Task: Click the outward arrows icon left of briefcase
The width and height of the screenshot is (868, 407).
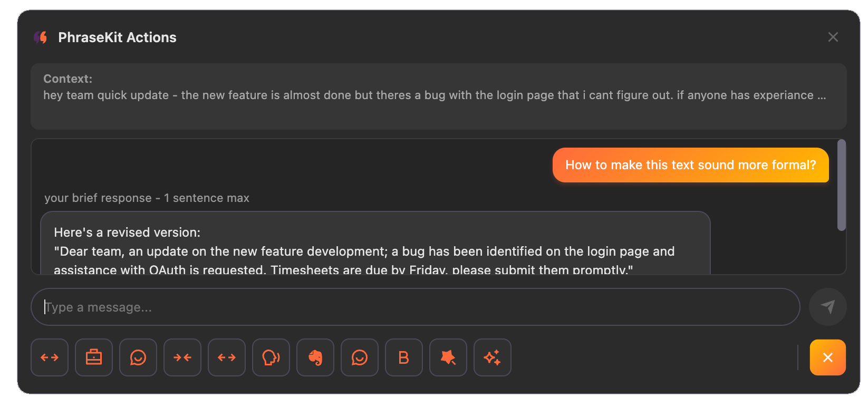Action: [x=50, y=357]
